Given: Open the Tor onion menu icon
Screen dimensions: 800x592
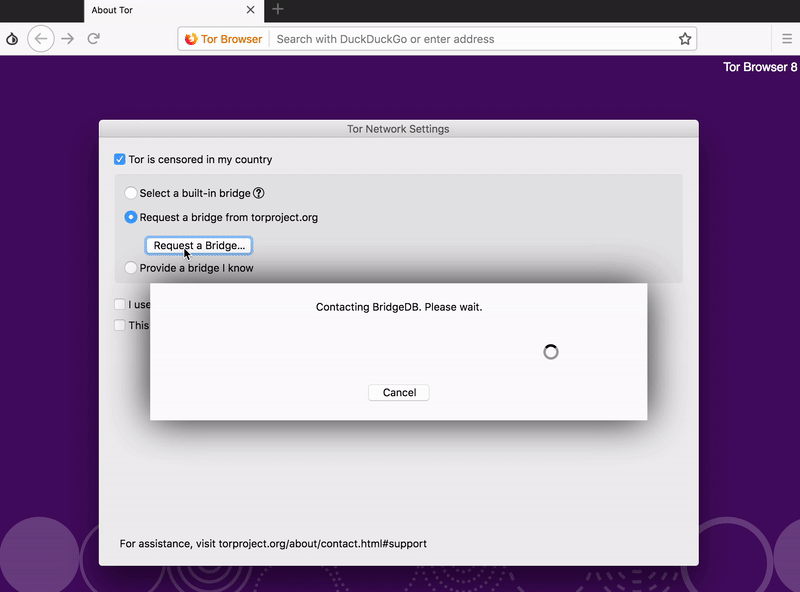Looking at the screenshot, I should tap(12, 39).
